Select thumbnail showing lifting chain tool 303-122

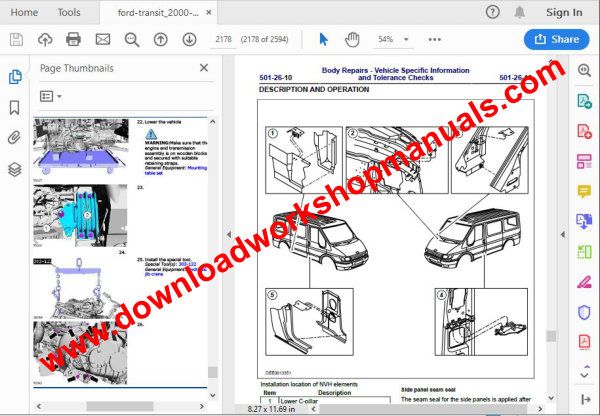tap(78, 289)
